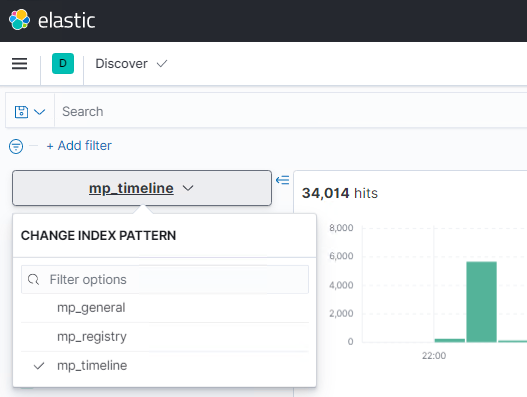Open the saved query menu
Viewport: 527px width, 397px height.
pos(30,112)
